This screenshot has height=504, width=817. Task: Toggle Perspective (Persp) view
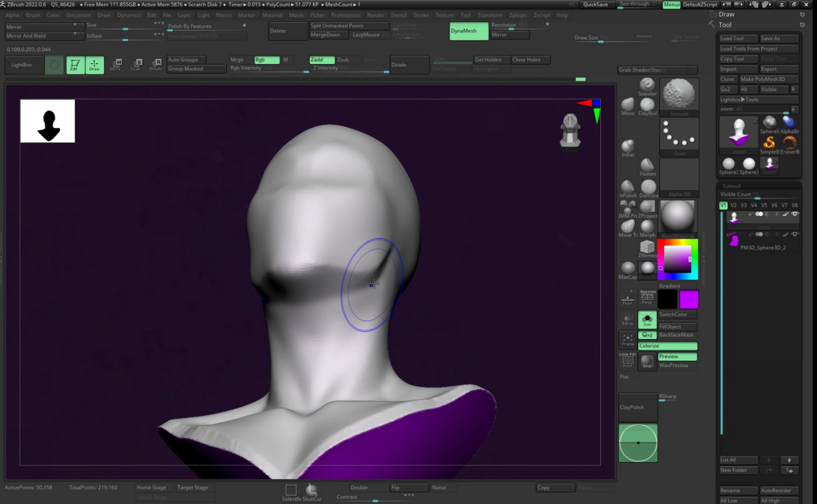[x=647, y=298]
